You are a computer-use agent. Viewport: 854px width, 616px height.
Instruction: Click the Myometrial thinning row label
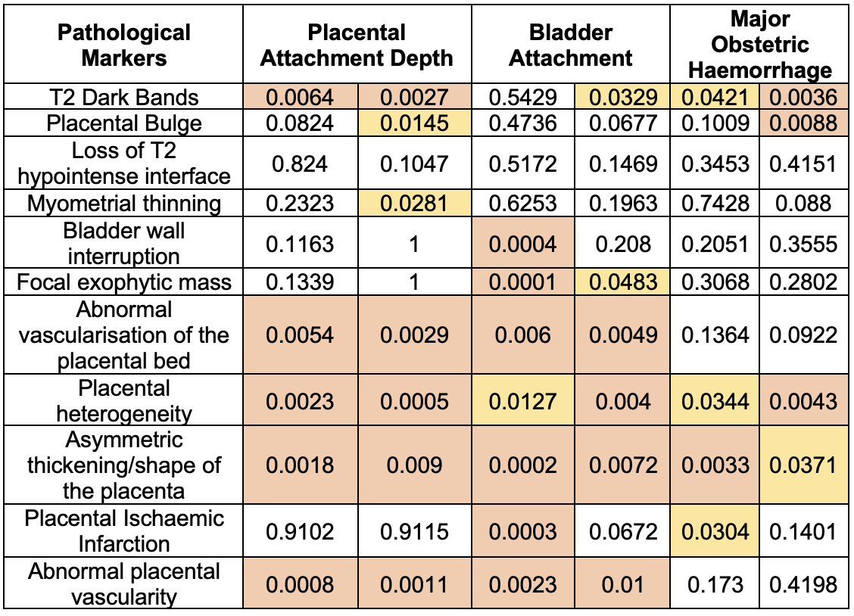pos(124,204)
